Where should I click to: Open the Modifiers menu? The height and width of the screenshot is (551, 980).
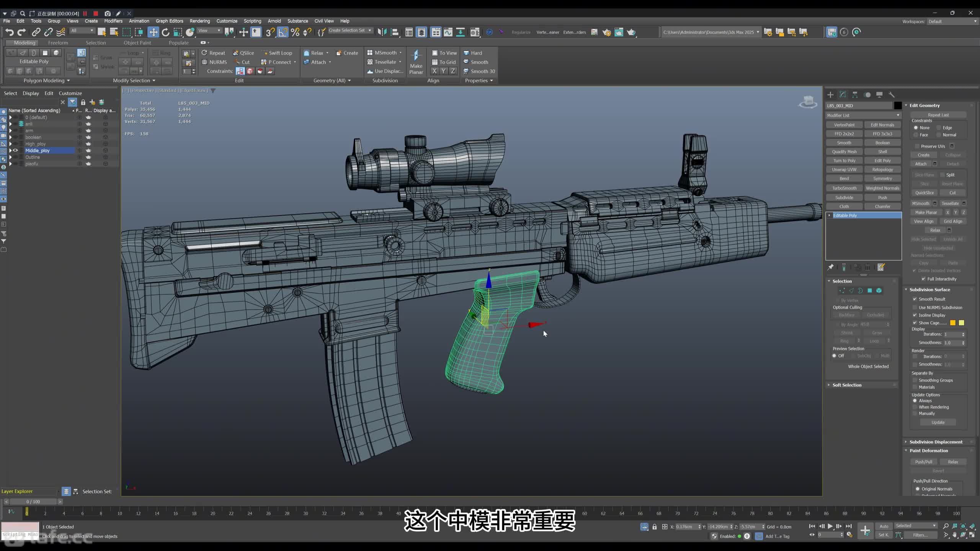(x=113, y=21)
